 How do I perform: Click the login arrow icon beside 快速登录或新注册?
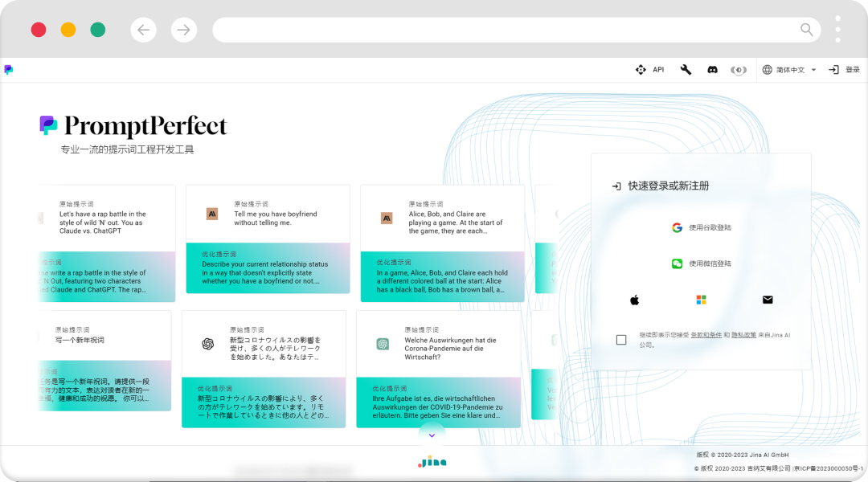616,186
